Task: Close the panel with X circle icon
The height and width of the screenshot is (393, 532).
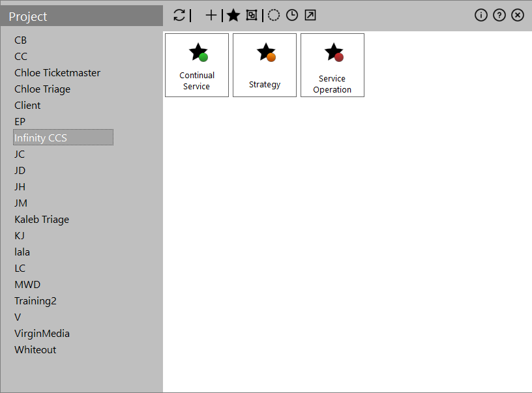Action: [x=518, y=15]
